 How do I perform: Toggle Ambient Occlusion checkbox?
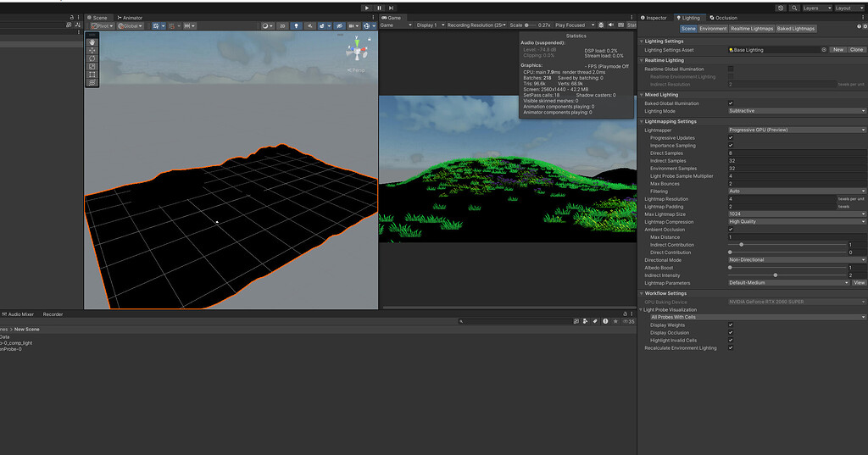731,230
